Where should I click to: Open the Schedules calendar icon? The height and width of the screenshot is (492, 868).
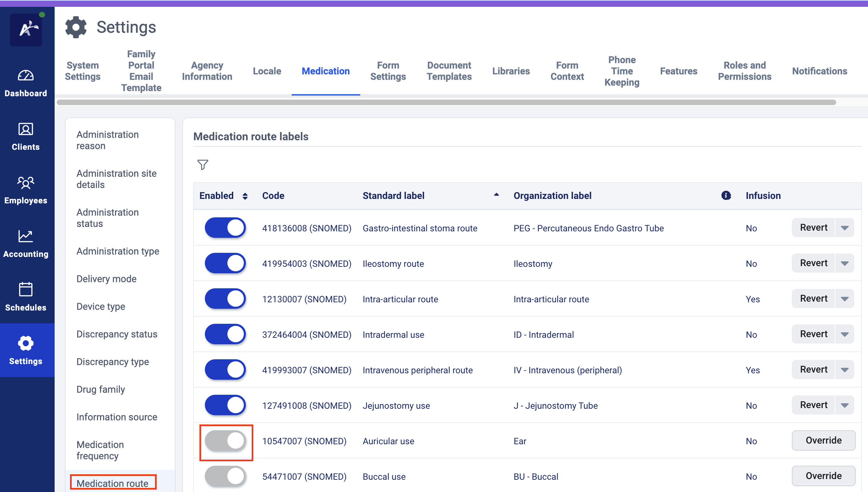point(26,290)
